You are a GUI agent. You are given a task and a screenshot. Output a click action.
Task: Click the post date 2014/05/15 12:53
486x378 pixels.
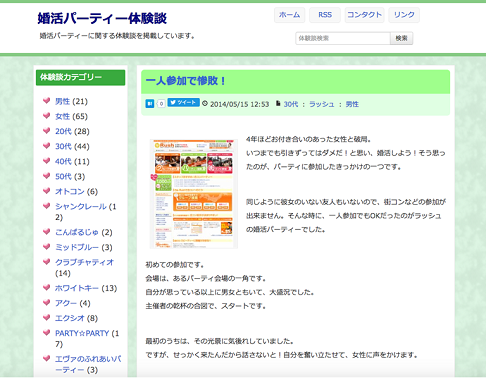click(239, 104)
